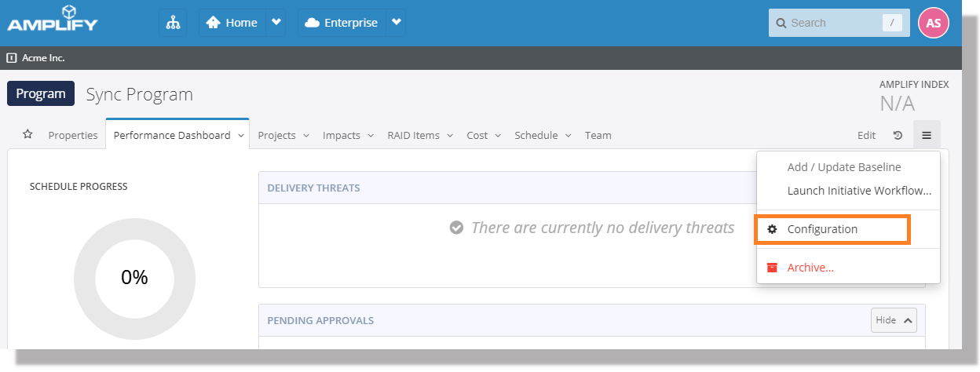Choose Archive from the menu

pyautogui.click(x=810, y=268)
